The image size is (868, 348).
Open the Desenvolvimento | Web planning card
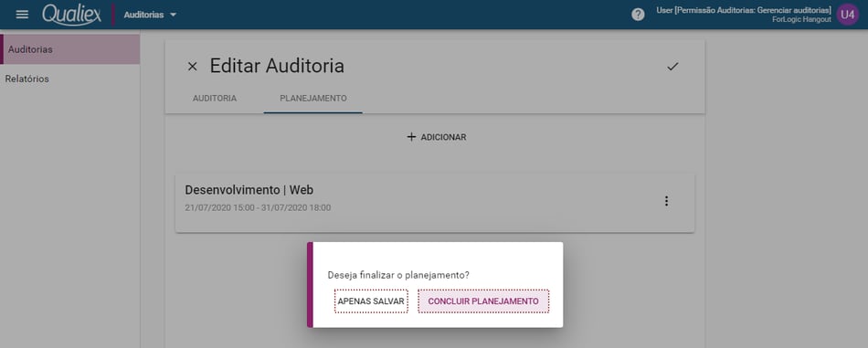(x=435, y=203)
